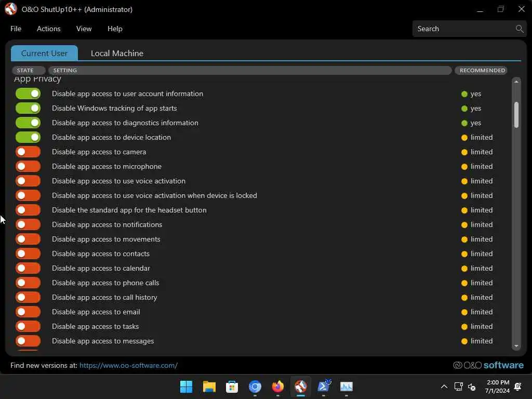Viewport: 532px width, 399px height.
Task: Select the Current User tab
Action: click(45, 54)
